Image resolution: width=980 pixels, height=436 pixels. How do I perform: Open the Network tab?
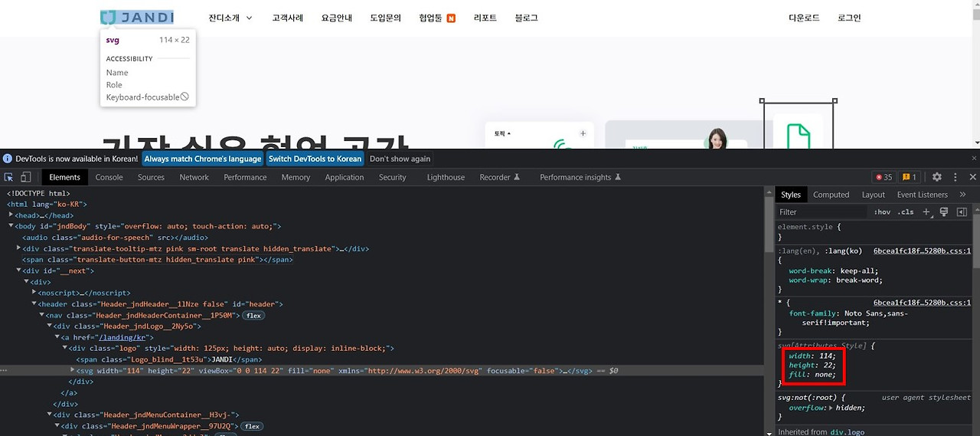(x=194, y=177)
